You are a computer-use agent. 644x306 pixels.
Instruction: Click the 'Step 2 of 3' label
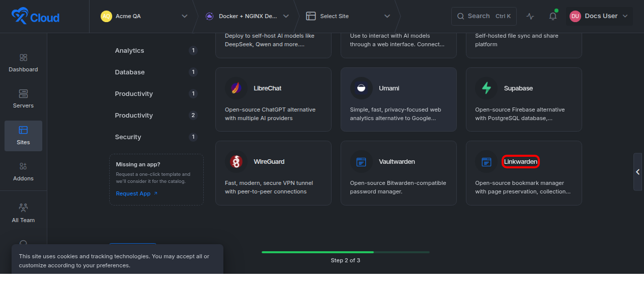pyautogui.click(x=346, y=260)
